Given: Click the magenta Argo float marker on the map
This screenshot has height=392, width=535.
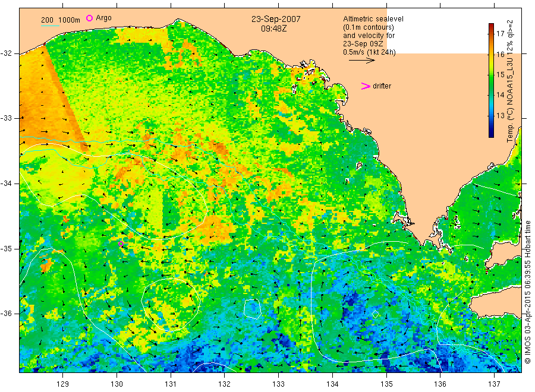Looking at the screenshot, I should [121, 244].
